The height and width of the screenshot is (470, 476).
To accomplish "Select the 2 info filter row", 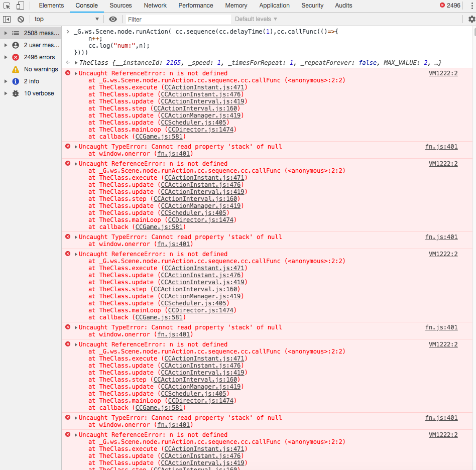I will tap(31, 81).
